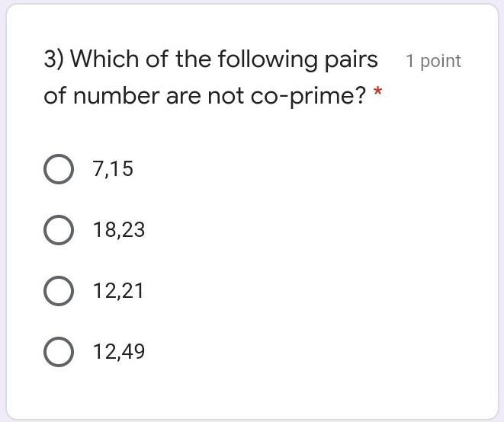Tap the "12,49" answer label text
The image size is (504, 422).
click(x=119, y=352)
